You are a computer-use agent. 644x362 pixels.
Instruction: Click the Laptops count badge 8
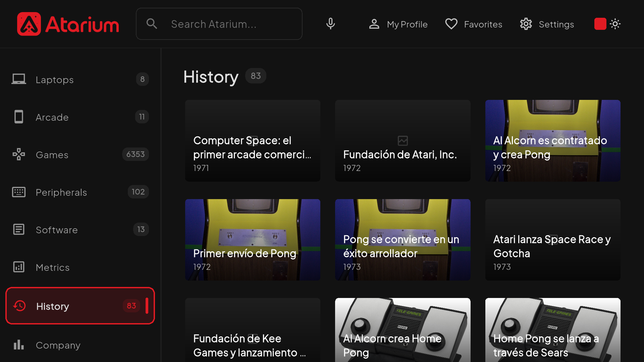pos(143,79)
